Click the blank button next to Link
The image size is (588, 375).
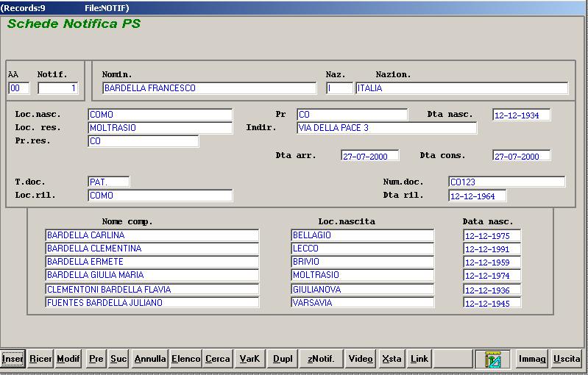click(453, 359)
